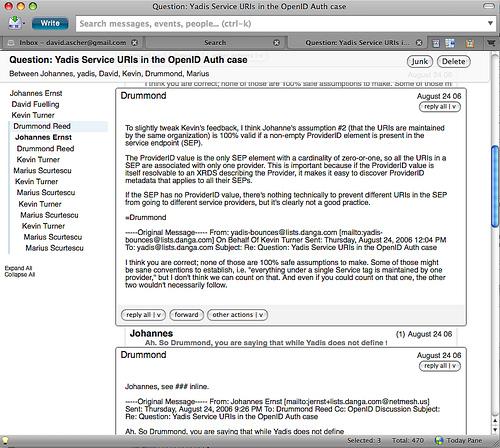Image resolution: width=500 pixels, height=448 pixels.
Task: Select Drummond Reed below bold Johannes Ernst
Action: click(45, 149)
